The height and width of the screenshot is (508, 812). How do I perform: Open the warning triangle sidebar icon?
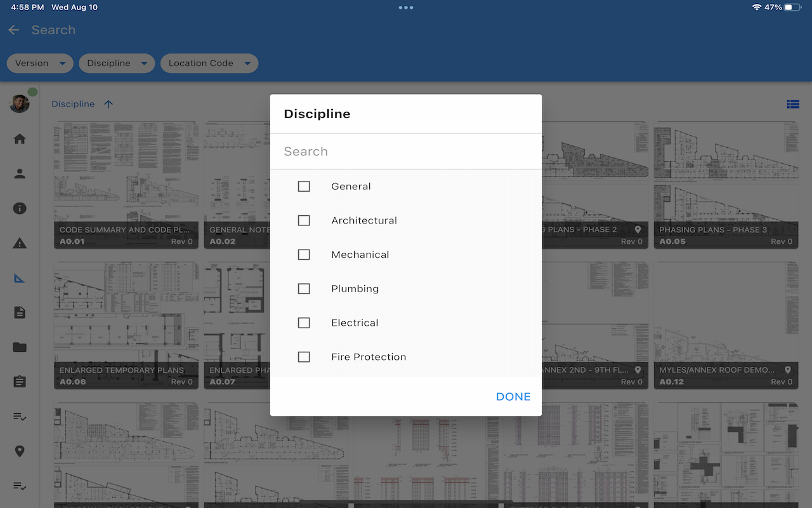point(20,243)
